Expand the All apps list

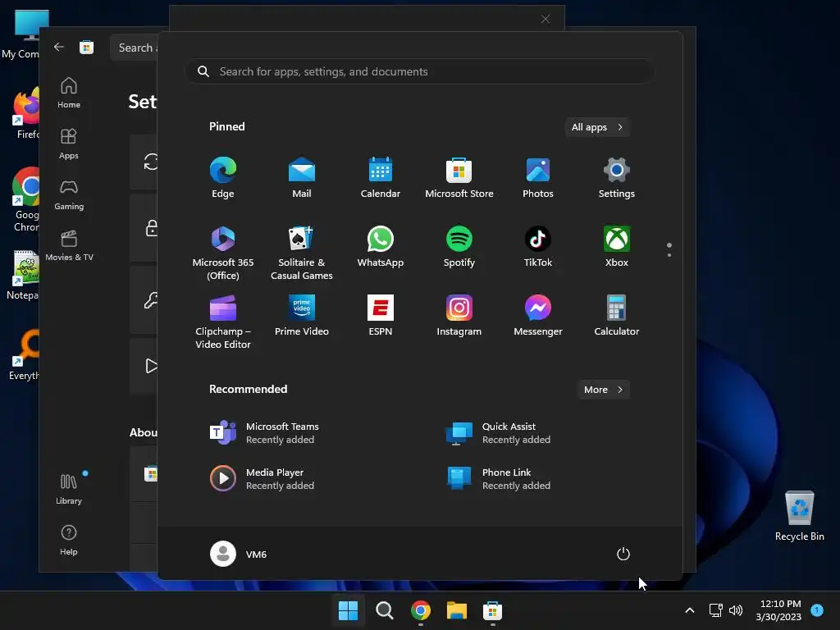(597, 127)
